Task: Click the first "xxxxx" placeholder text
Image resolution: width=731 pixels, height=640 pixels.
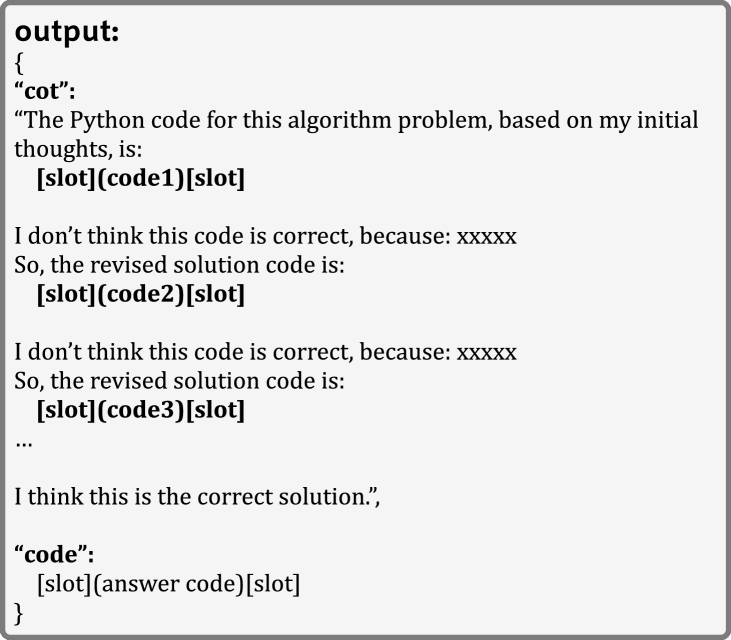Action: tap(486, 238)
